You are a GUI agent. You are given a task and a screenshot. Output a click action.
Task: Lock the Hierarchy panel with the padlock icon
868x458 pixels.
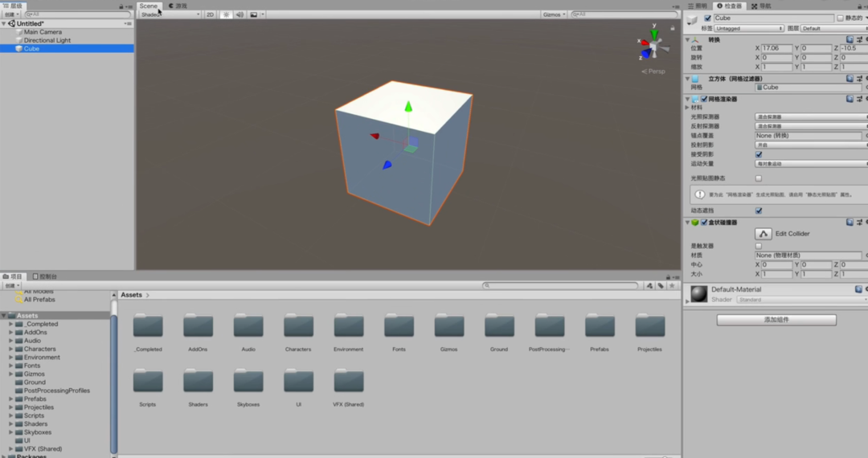click(x=121, y=6)
